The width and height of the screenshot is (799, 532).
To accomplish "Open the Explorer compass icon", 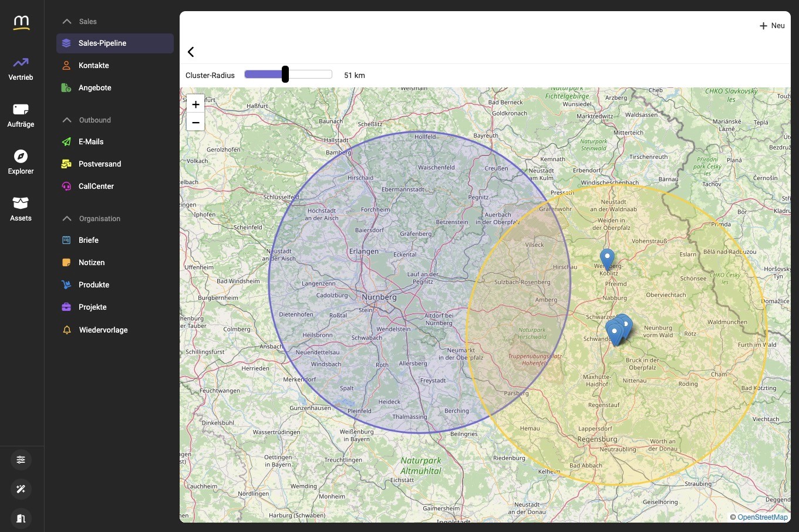I will click(21, 162).
